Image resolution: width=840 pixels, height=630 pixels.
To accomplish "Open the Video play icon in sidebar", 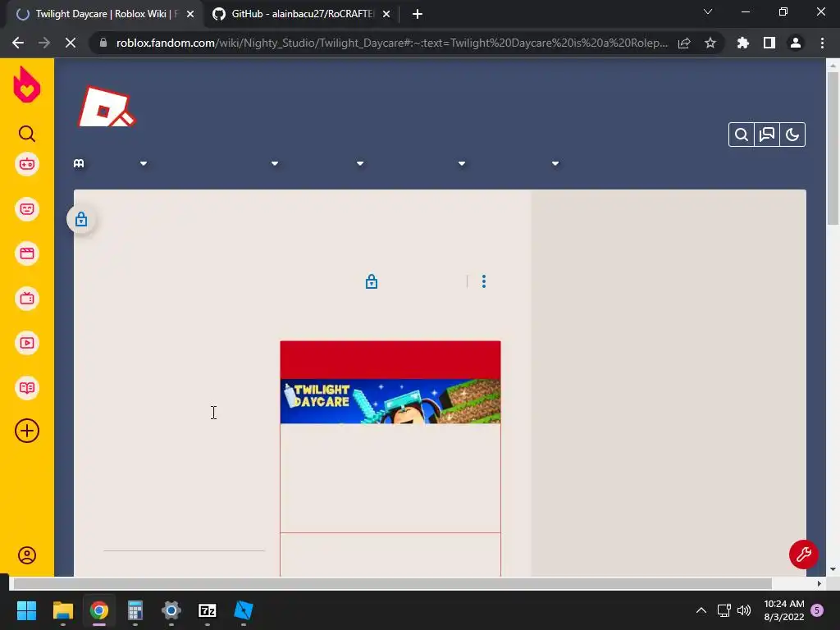I will [27, 343].
